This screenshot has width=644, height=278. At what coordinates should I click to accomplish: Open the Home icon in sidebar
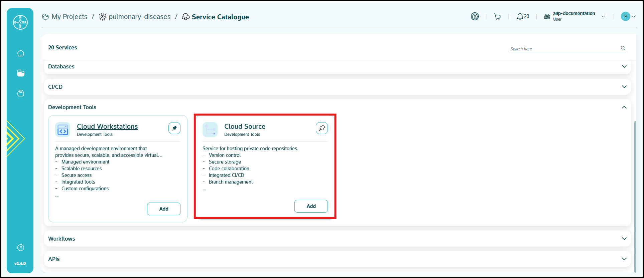click(21, 53)
